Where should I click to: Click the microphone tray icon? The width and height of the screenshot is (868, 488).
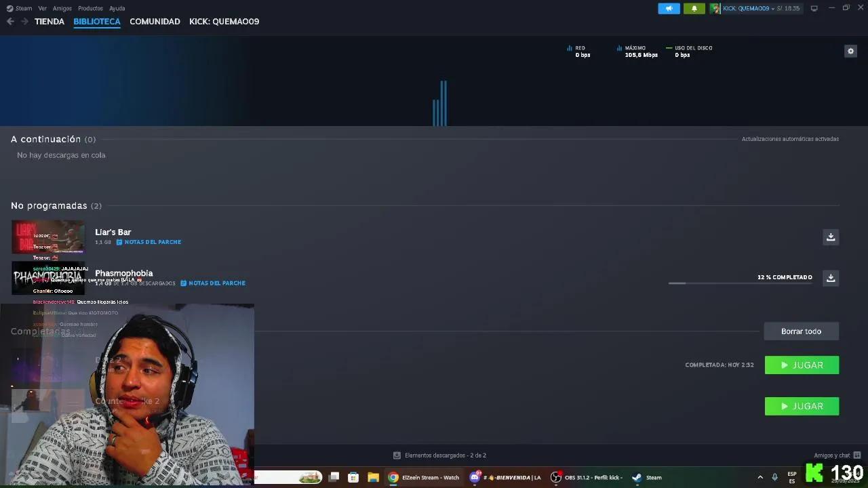pos(774,477)
